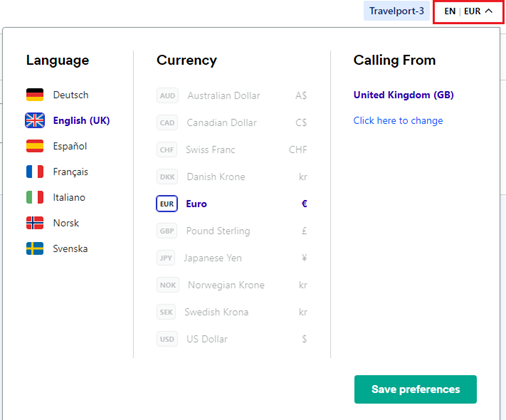Viewport: 506px width, 420px height.
Task: Choose Svenska language entry
Action: (70, 249)
